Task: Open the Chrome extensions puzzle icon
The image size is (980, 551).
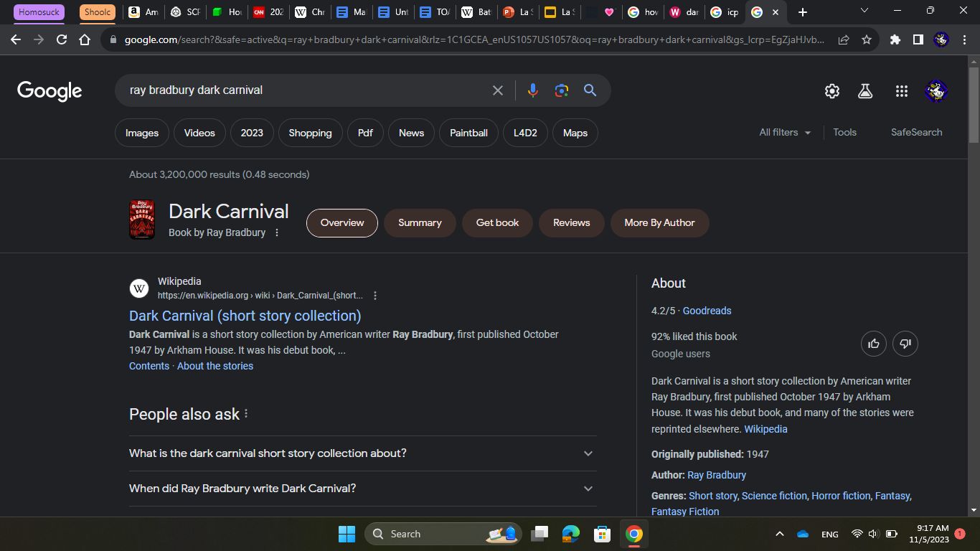Action: click(x=895, y=40)
